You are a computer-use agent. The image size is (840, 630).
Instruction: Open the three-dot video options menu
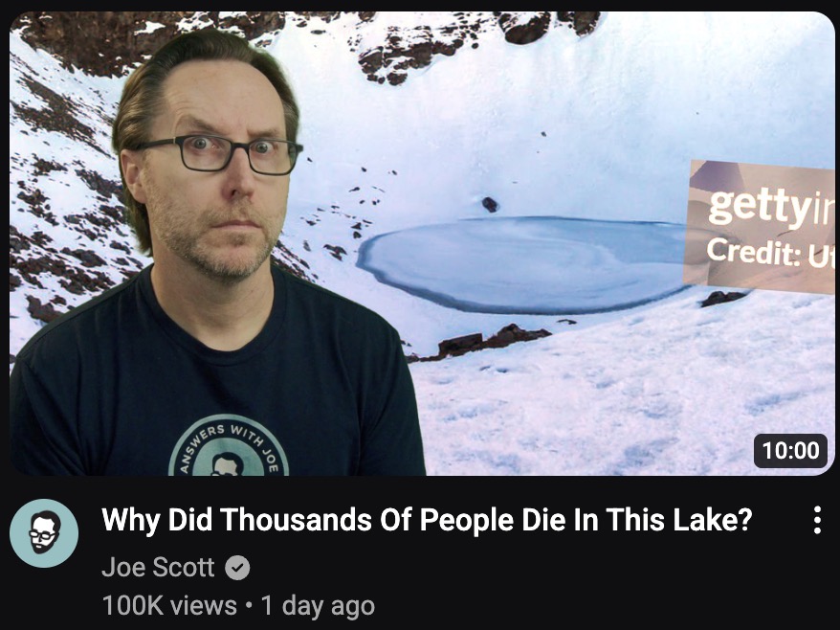pos(817,520)
